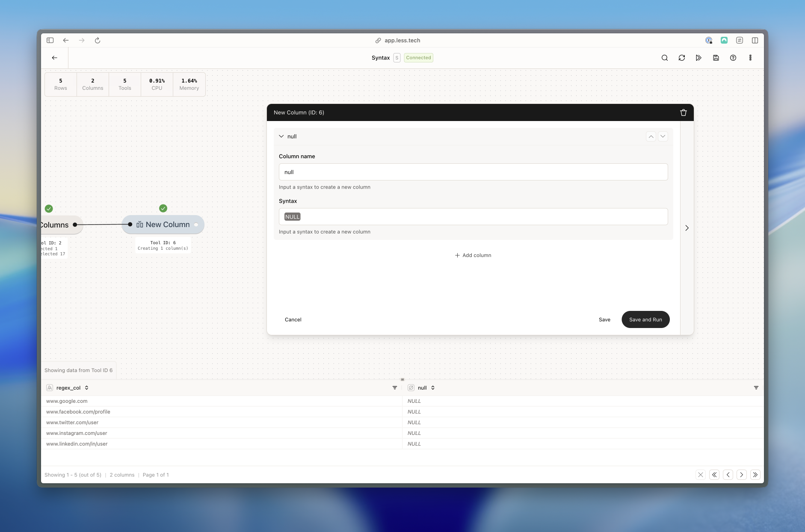Click Save and Run
Viewport: 805px width, 532px height.
[x=645, y=319]
